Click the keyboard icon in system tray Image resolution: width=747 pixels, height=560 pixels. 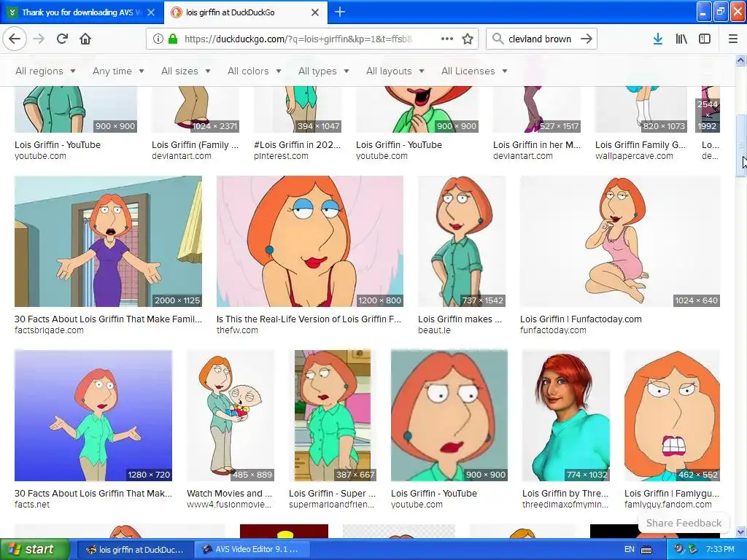click(x=646, y=550)
